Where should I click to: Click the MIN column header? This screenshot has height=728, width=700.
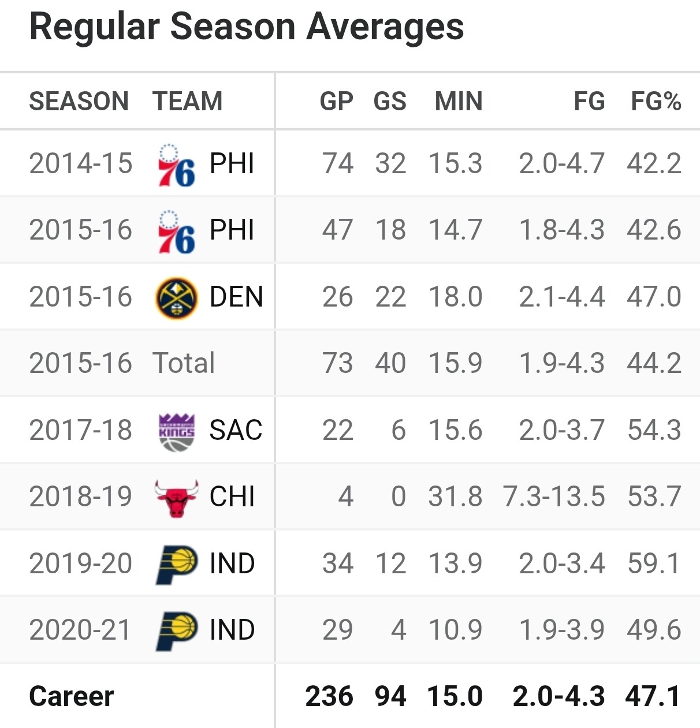pyautogui.click(x=459, y=101)
